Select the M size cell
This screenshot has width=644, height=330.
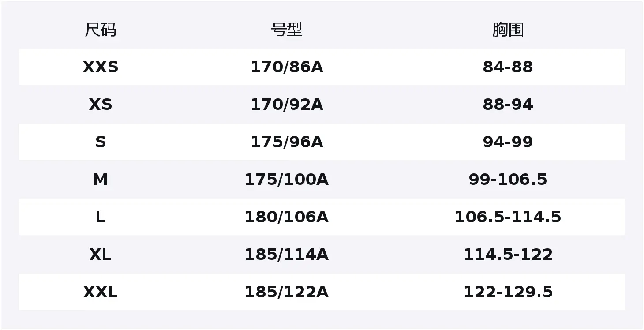click(x=101, y=180)
